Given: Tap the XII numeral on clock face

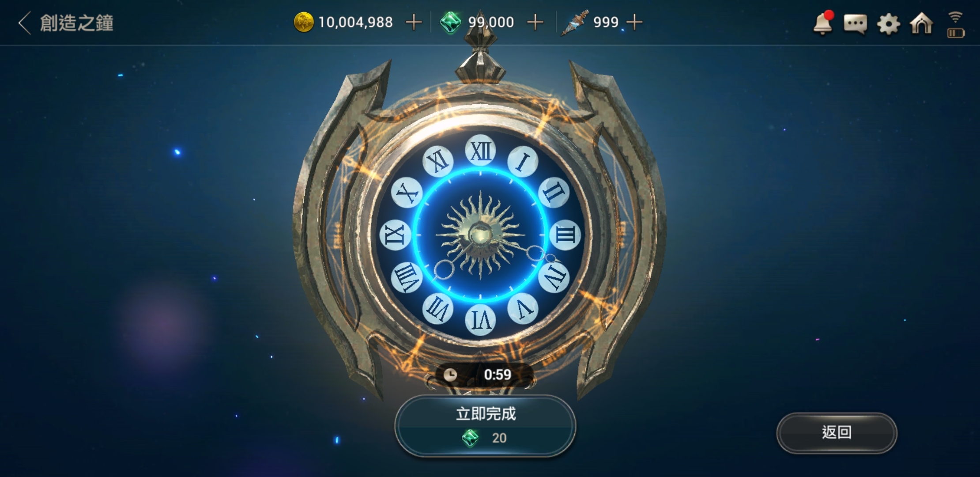Looking at the screenshot, I should point(480,151).
